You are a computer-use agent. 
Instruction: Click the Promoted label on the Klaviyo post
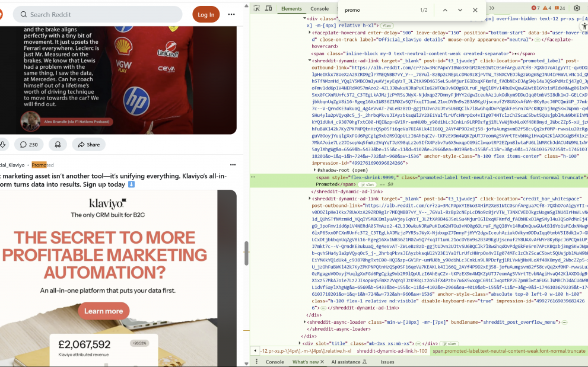[43, 165]
